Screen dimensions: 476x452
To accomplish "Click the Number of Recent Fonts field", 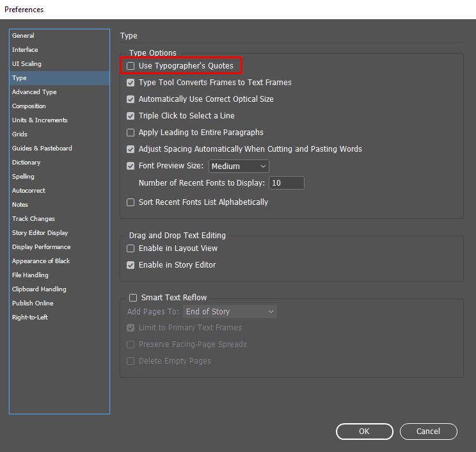I will [x=286, y=183].
